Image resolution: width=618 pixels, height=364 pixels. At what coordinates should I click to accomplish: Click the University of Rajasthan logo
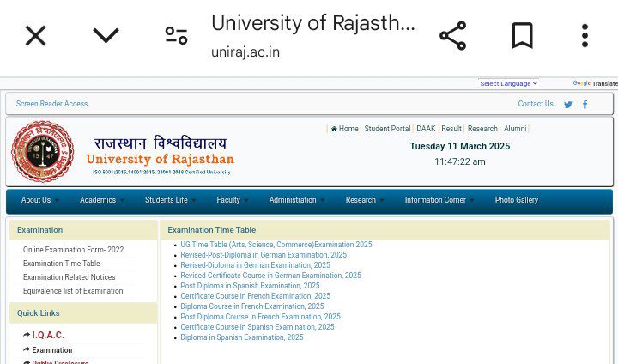(x=42, y=152)
